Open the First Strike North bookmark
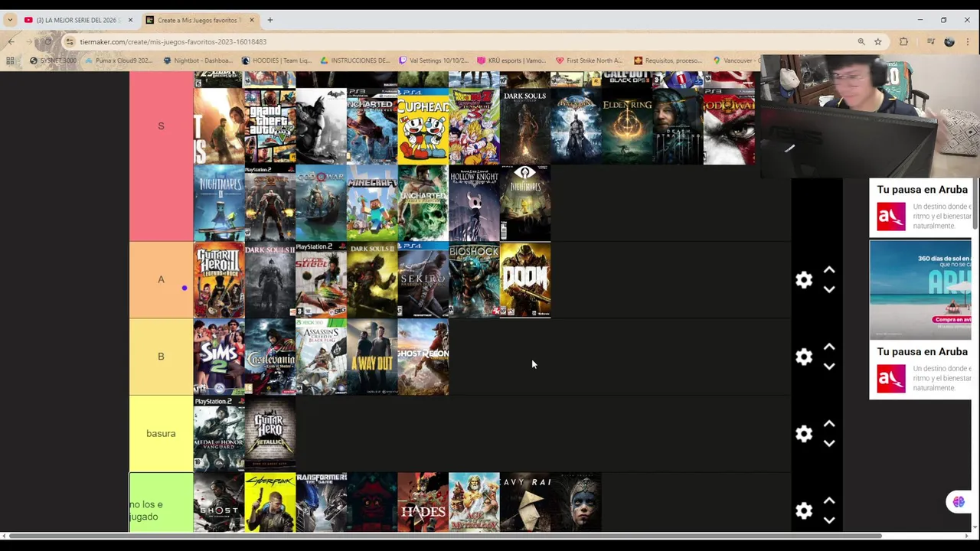 point(589,60)
